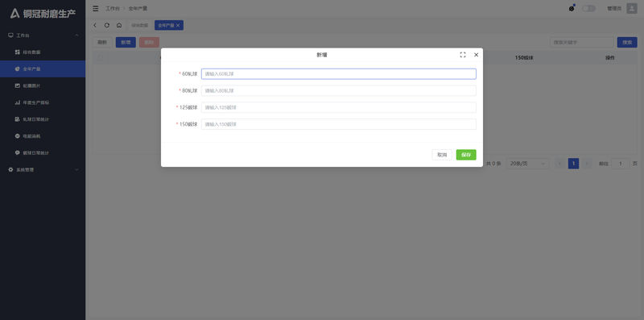Open 电能消耗 in the sidebar

43,135
